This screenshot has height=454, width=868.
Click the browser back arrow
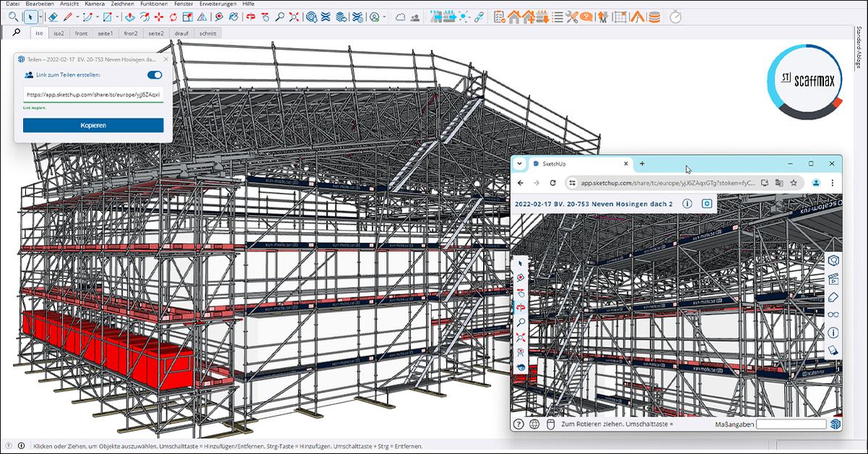point(519,183)
